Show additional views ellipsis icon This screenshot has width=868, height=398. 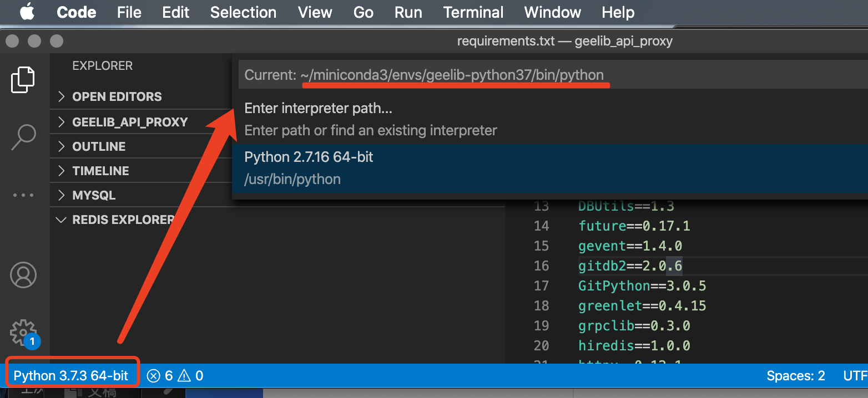tap(23, 195)
